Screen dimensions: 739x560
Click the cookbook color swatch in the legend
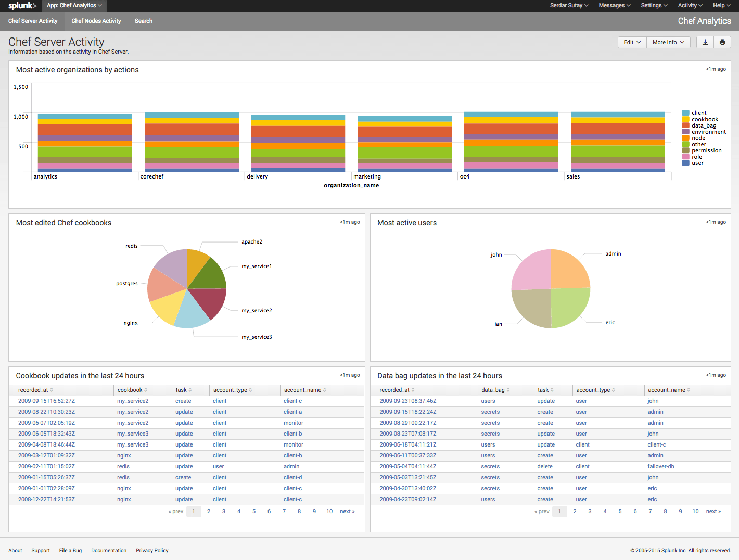685,119
